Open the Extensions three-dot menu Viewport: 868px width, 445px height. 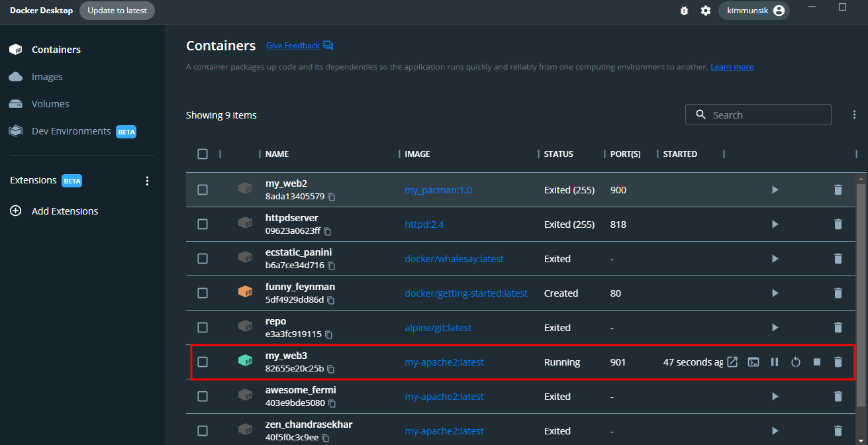(x=147, y=181)
